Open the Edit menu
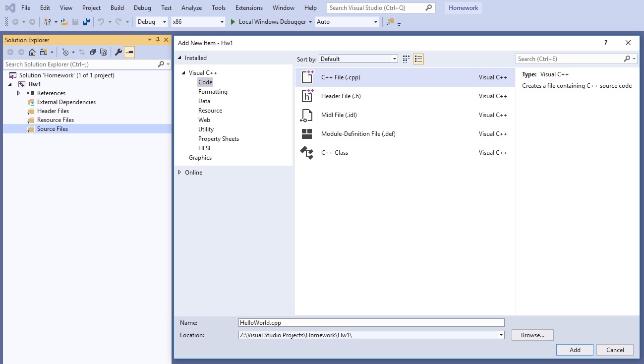644x364 pixels. coord(45,8)
